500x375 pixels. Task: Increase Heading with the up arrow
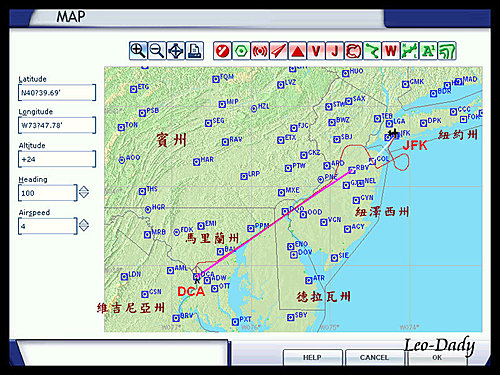(x=84, y=189)
